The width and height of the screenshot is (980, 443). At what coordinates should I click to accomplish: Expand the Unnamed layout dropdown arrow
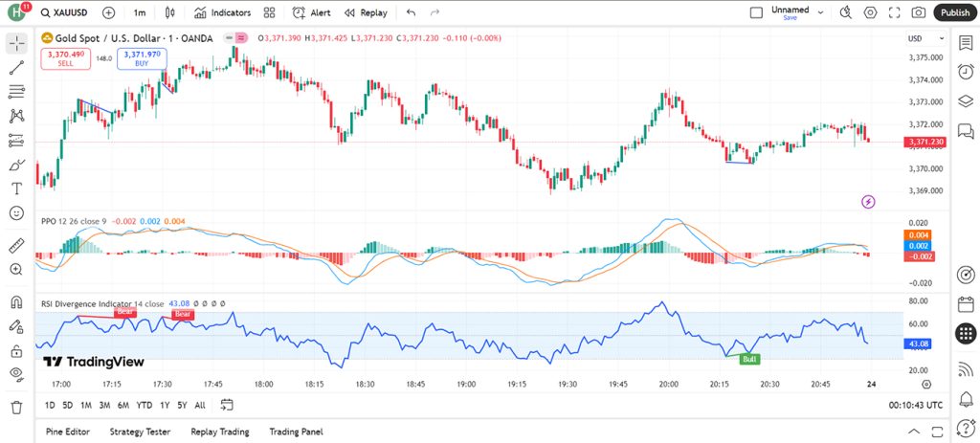[820, 12]
